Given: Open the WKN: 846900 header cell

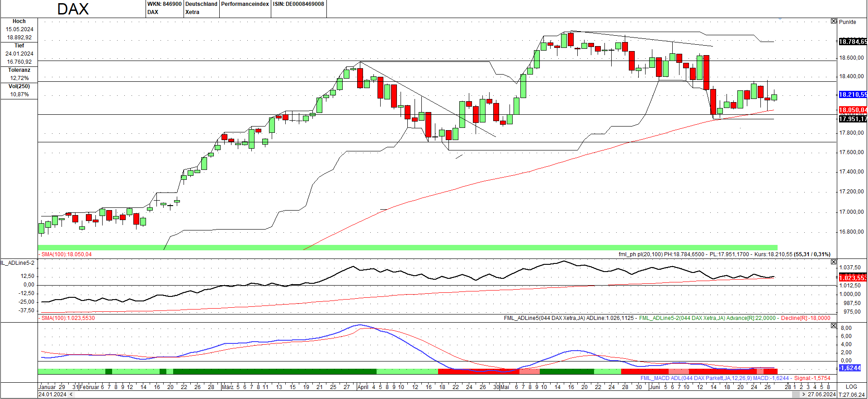Looking at the screenshot, I should pyautogui.click(x=164, y=4).
